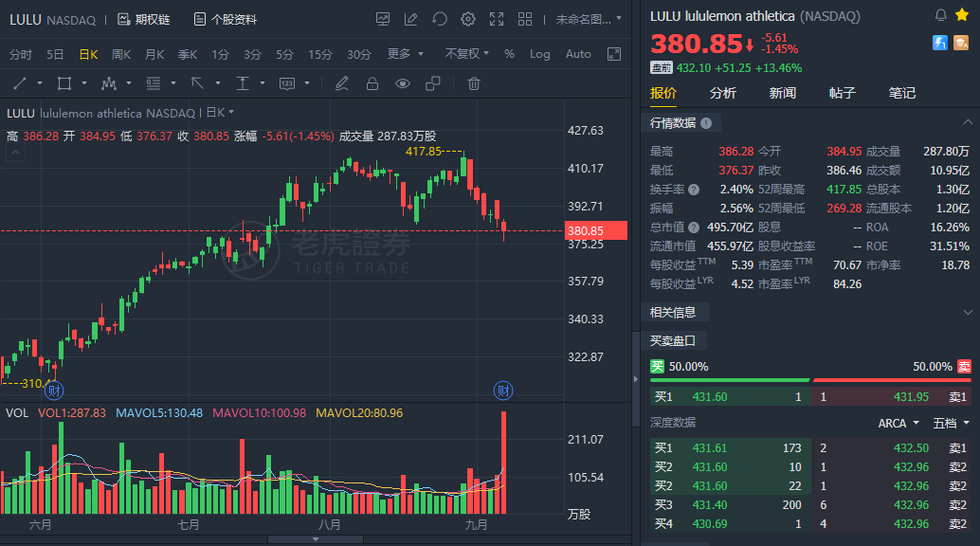The image size is (980, 546).
Task: Click the blue lightning quick trade icon
Action: [939, 43]
